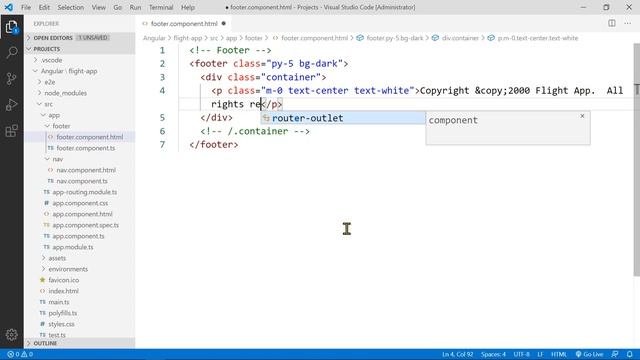The width and height of the screenshot is (640, 360).
Task: Open the Run menu
Action: [x=135, y=7]
